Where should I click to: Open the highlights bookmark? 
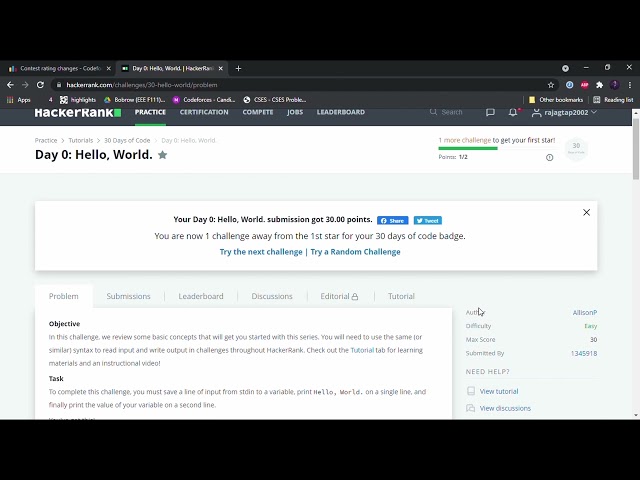click(x=78, y=100)
